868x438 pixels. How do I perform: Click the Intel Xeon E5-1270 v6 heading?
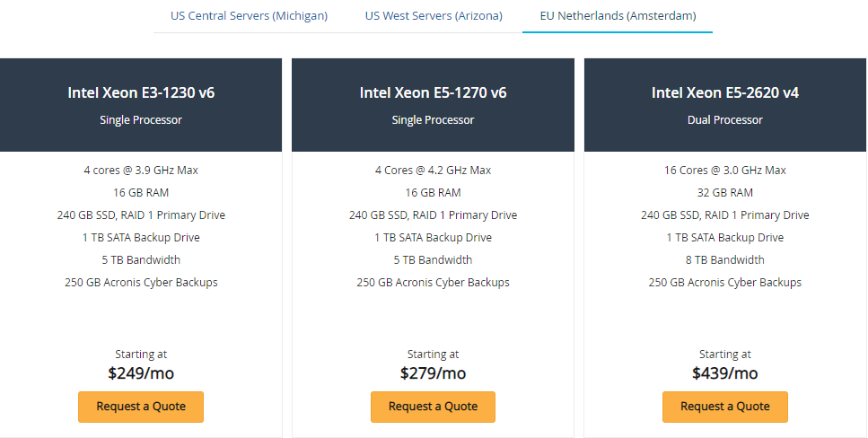tap(433, 92)
